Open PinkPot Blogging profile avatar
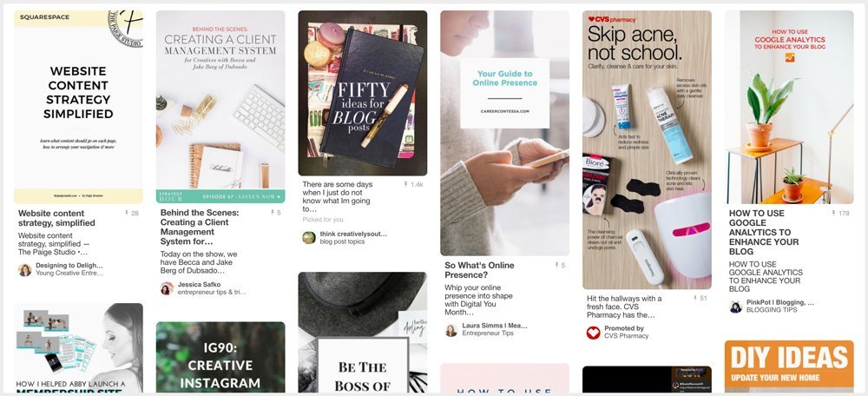This screenshot has height=396, width=868. (736, 307)
